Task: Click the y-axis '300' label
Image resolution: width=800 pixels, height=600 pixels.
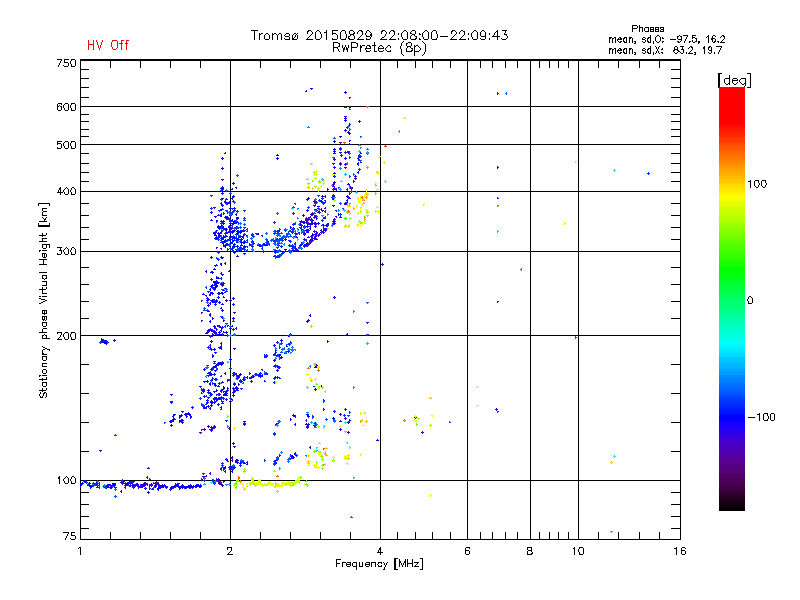Action: [66, 252]
